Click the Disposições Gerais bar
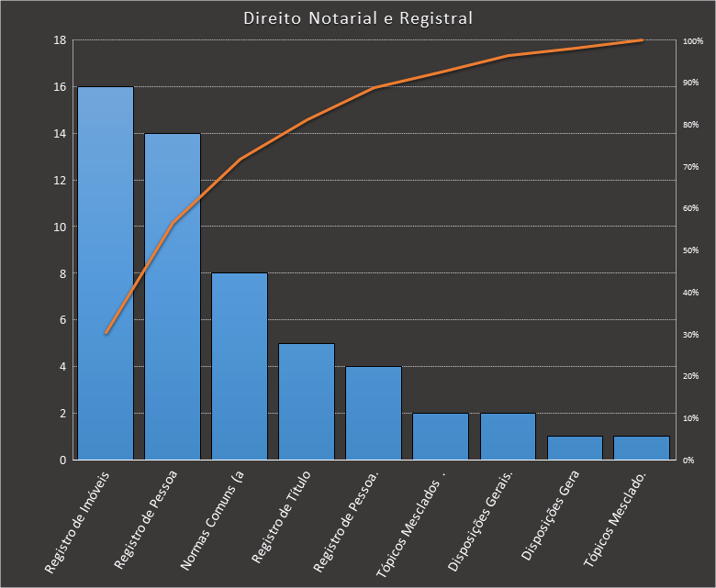Screen dimensions: 716x588 pos(508,437)
